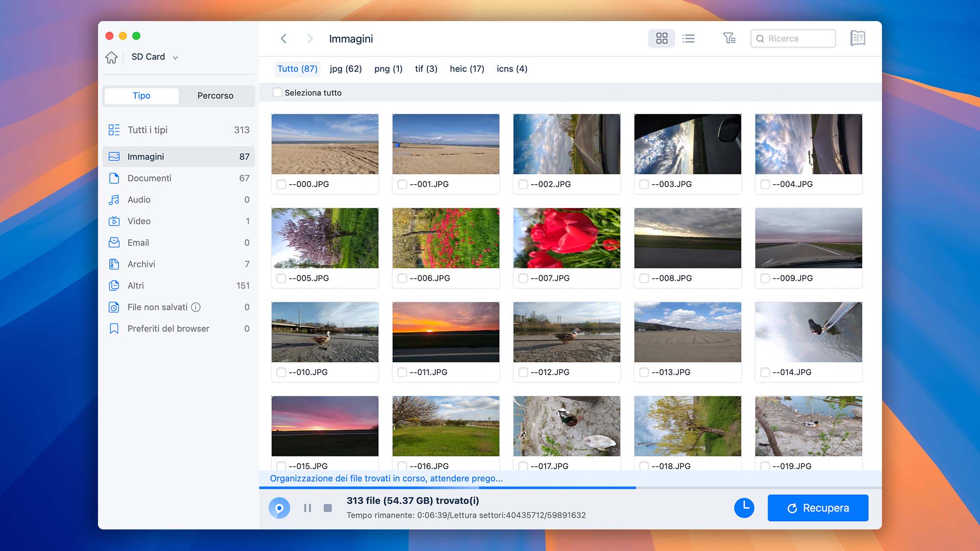
Task: Click the Recupera button
Action: [x=818, y=508]
